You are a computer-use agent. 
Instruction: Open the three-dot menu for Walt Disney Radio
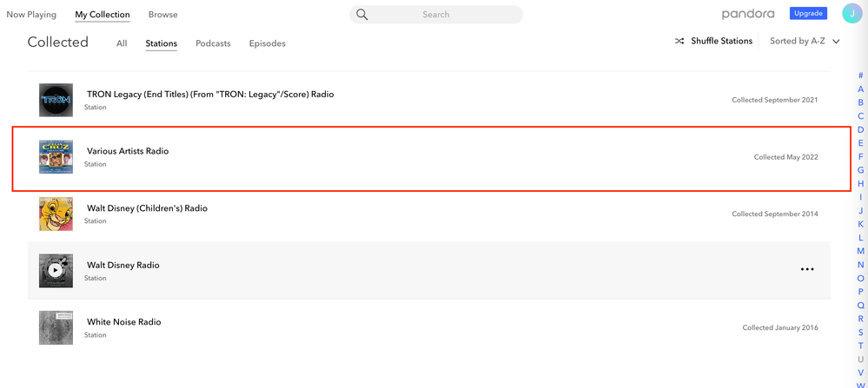click(x=806, y=269)
